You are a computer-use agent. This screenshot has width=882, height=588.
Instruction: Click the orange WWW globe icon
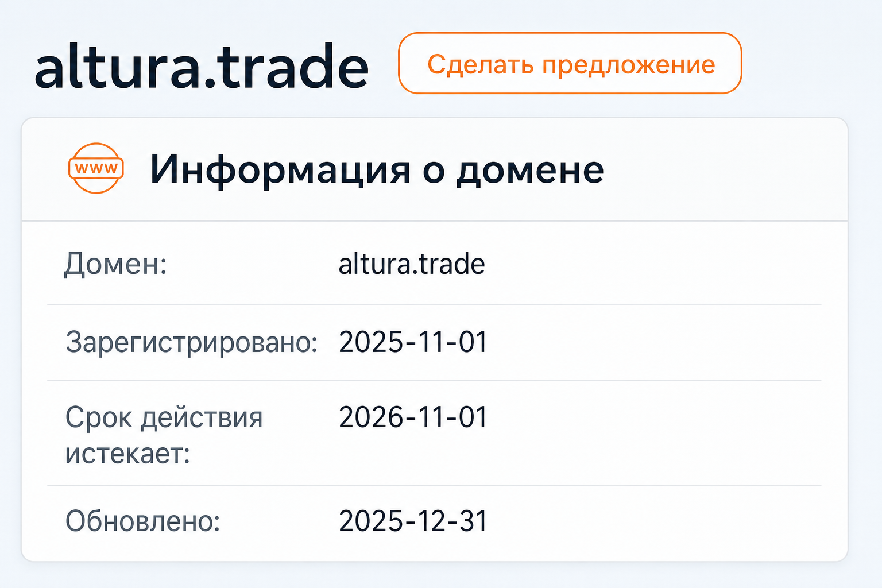96,168
